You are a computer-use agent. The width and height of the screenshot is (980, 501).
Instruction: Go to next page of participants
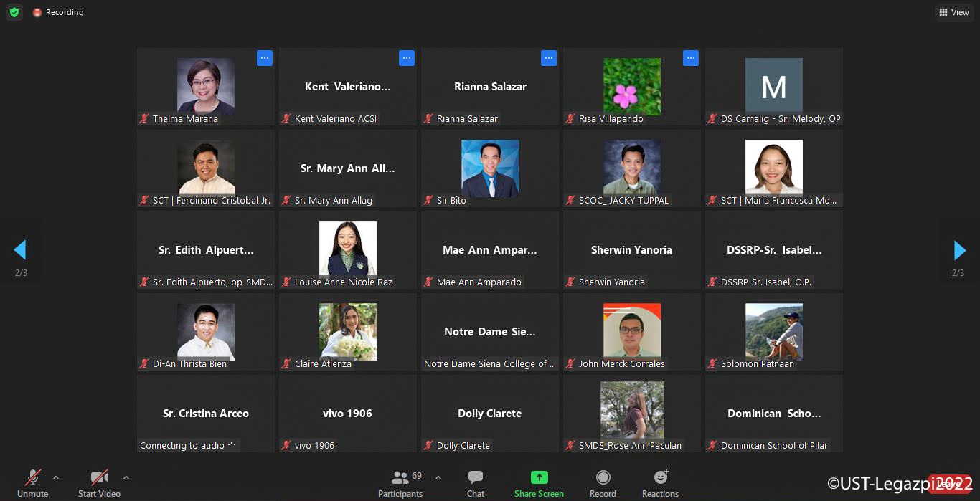click(x=959, y=250)
